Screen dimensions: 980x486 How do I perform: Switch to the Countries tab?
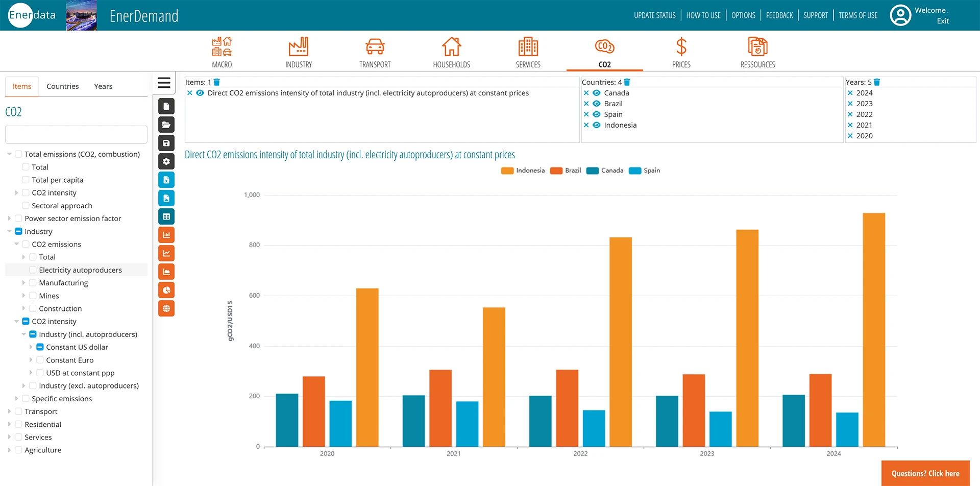click(x=62, y=86)
